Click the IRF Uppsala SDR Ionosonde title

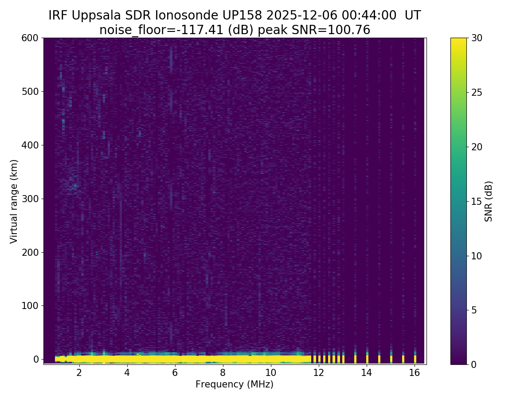coord(235,16)
